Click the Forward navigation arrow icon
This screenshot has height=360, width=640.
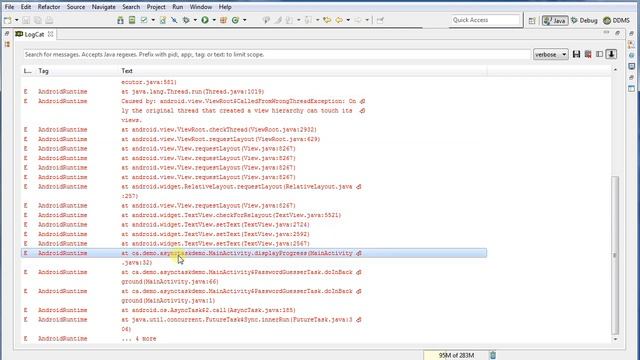point(358,20)
